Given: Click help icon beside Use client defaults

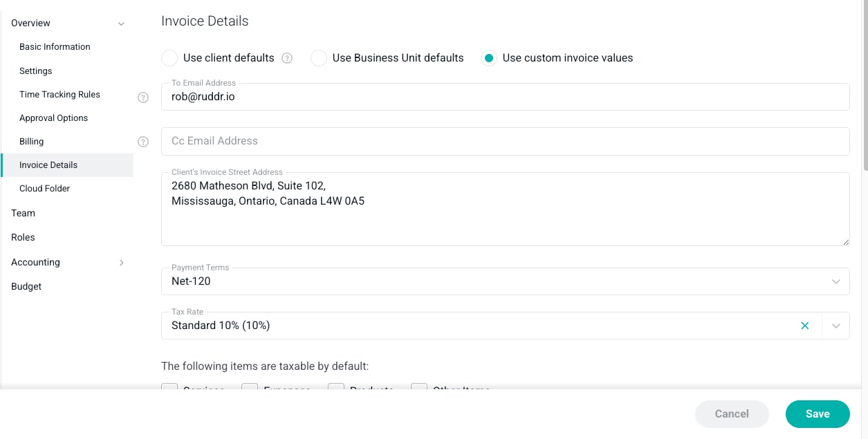Looking at the screenshot, I should [x=287, y=58].
